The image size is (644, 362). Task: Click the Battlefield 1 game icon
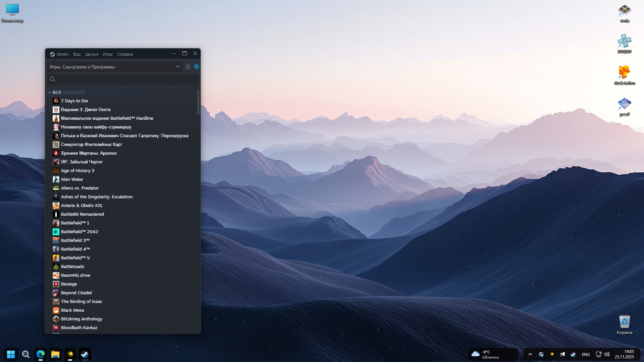(x=56, y=223)
